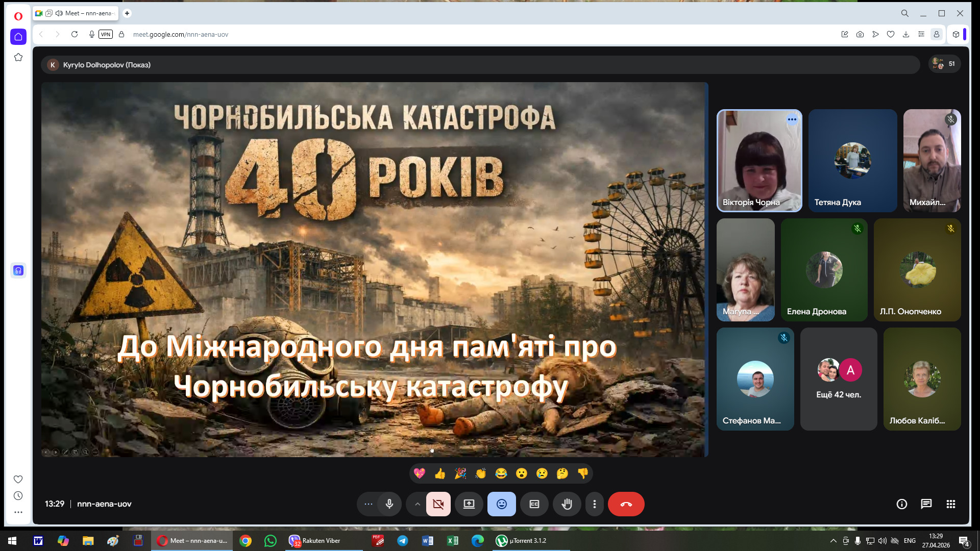This screenshot has height=551, width=980.
Task: Open the meeting chat panel
Action: [926, 504]
